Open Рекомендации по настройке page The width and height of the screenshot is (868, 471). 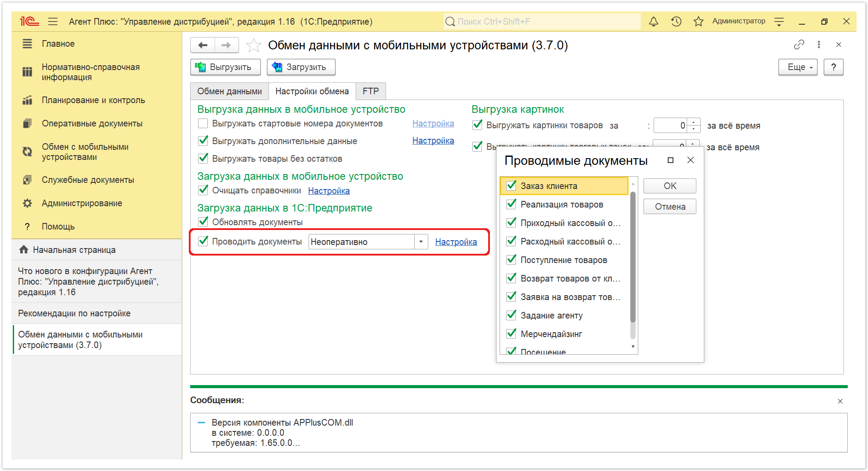coord(97,313)
